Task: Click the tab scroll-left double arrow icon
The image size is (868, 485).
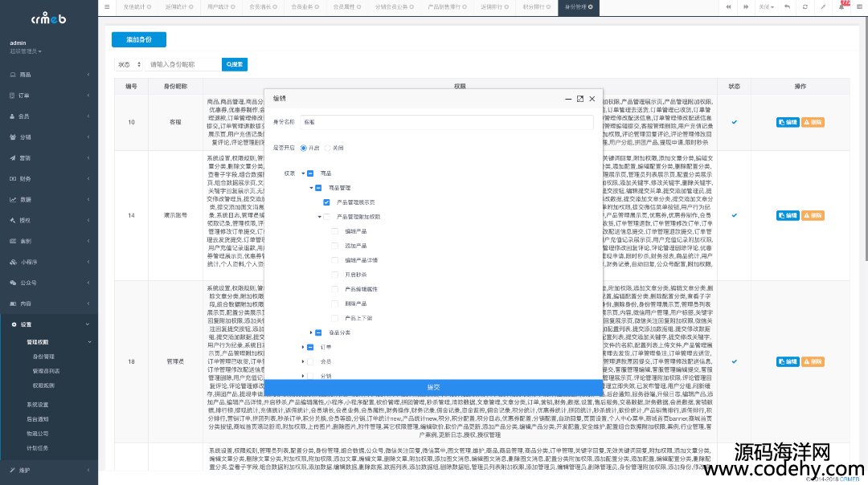Action: click(730, 6)
